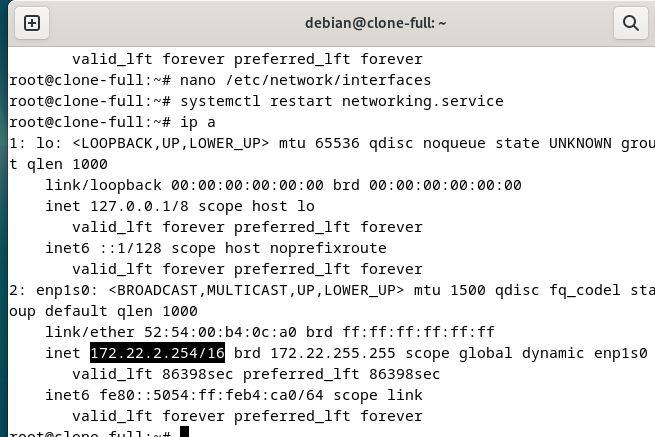Click the 'lo:' interface name on line 1

pos(49,143)
